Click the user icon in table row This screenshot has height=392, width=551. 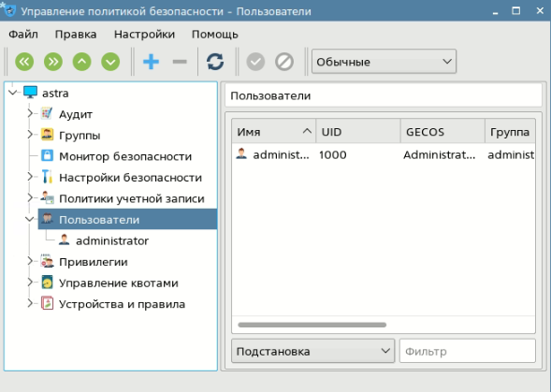(241, 154)
